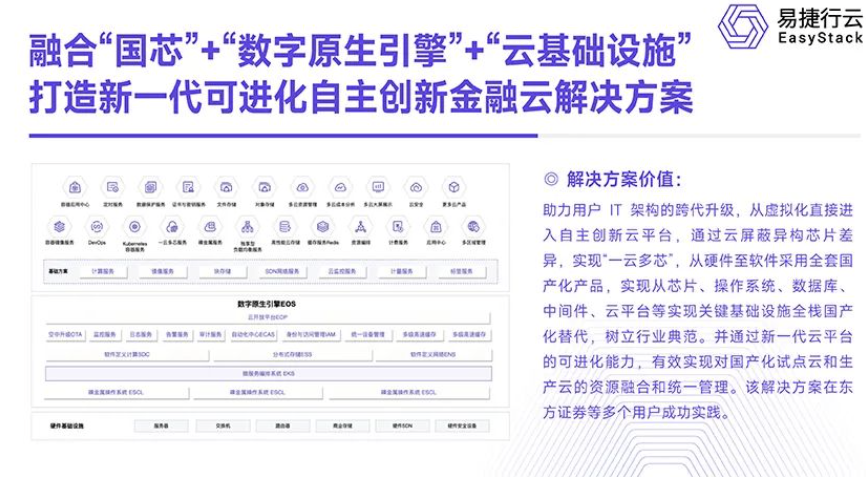Select the SDN网络服务 box

point(282,271)
